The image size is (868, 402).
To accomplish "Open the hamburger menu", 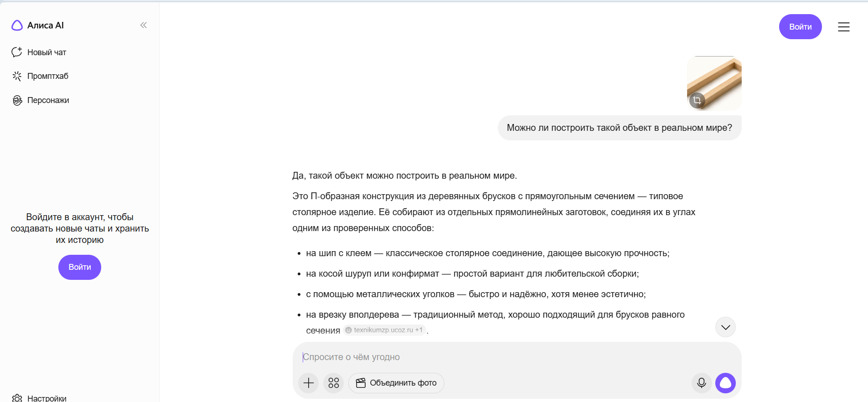I will pos(843,27).
